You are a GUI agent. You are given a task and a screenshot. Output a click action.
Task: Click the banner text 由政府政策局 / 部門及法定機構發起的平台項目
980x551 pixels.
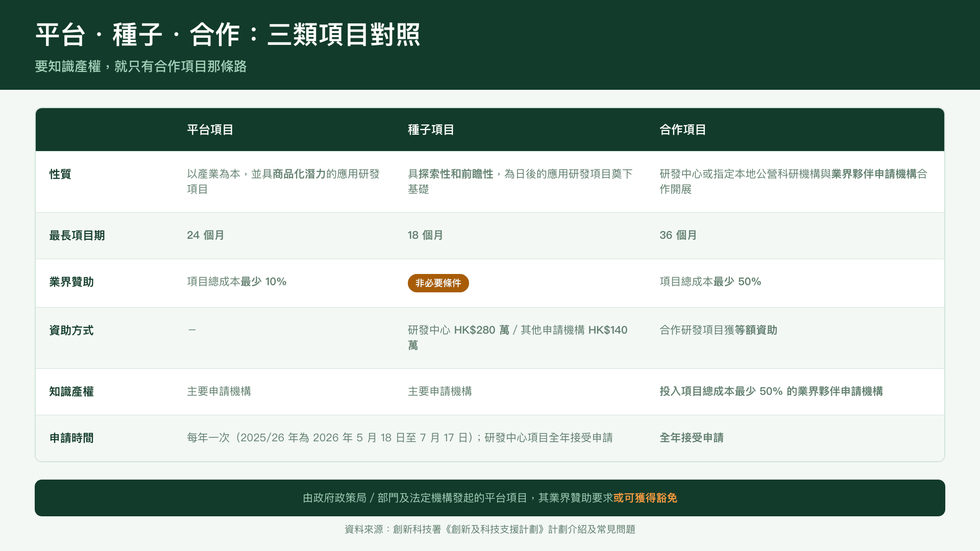coord(415,498)
